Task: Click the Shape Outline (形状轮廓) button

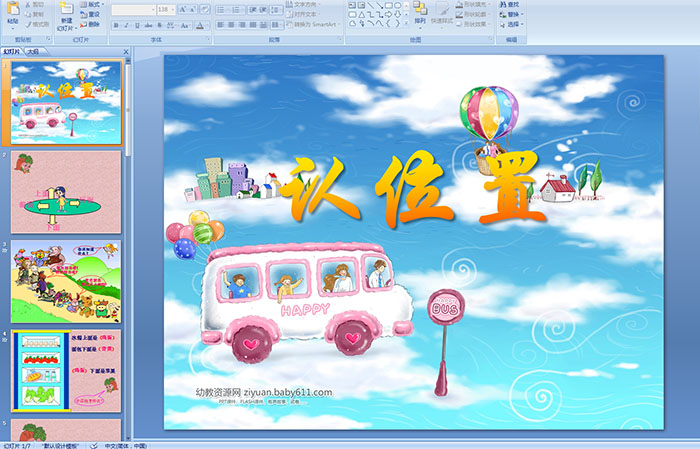Action: (474, 14)
